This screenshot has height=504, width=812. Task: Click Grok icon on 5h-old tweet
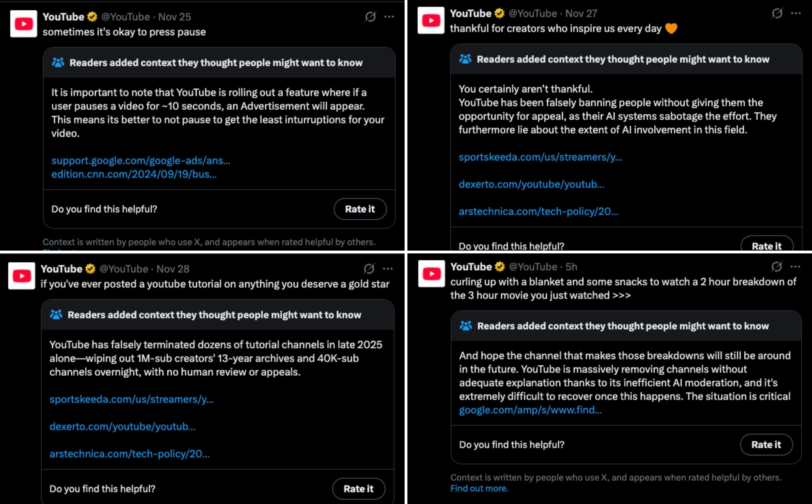tap(777, 267)
